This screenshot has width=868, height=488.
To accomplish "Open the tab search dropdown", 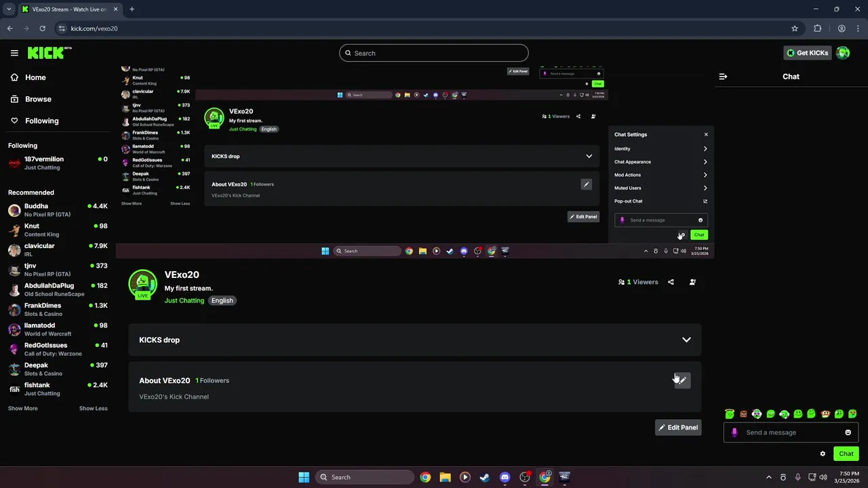I will point(9,9).
